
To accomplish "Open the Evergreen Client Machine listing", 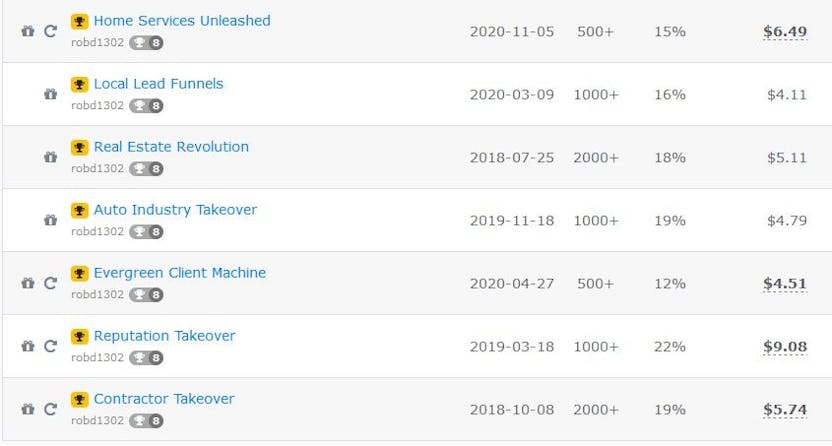I will (x=179, y=273).
